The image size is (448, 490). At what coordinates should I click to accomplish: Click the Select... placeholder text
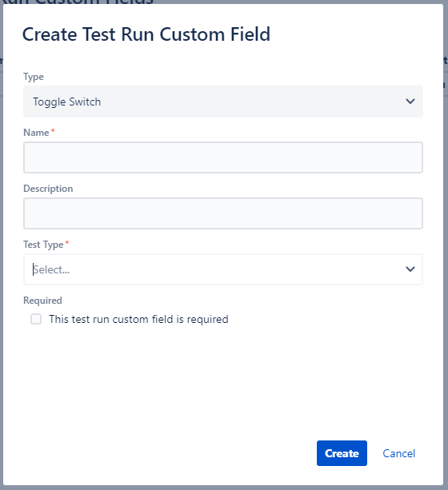coord(51,269)
